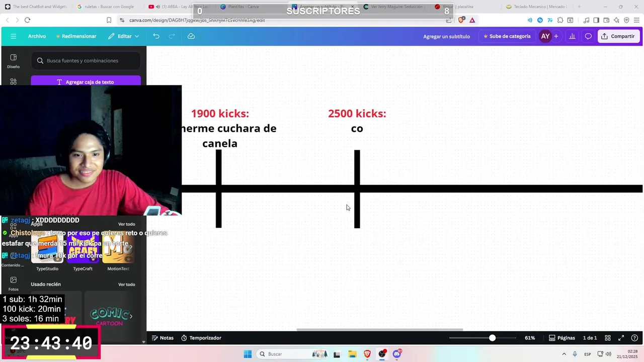The height and width of the screenshot is (362, 644).
Task: Open the volume control in system tray
Action: (x=609, y=354)
